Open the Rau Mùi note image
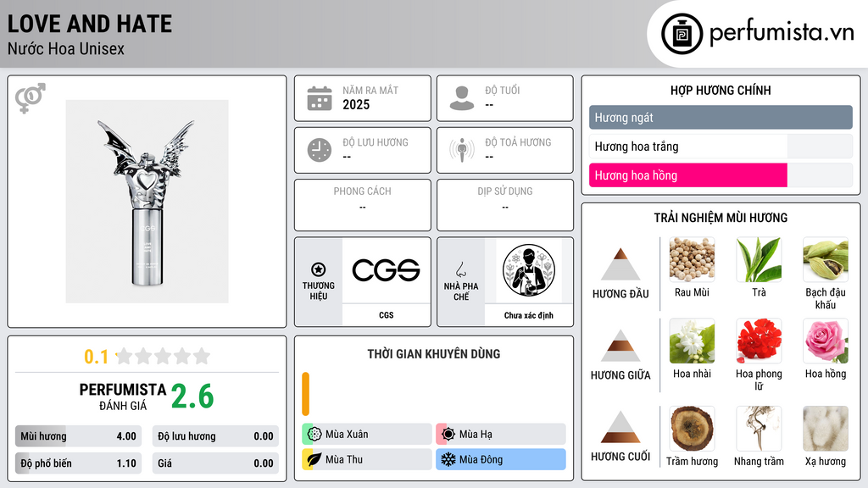868x488 pixels. 692,259
